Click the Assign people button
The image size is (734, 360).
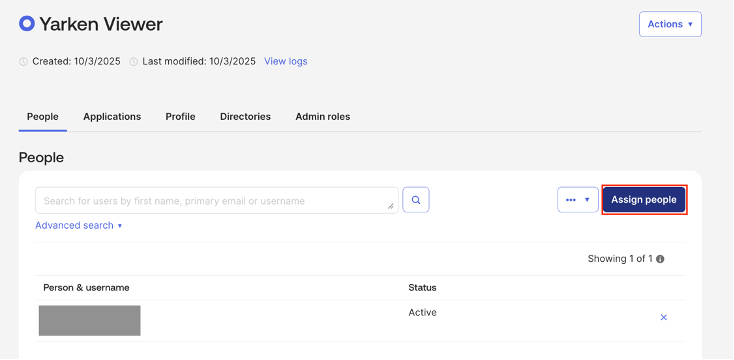click(644, 200)
